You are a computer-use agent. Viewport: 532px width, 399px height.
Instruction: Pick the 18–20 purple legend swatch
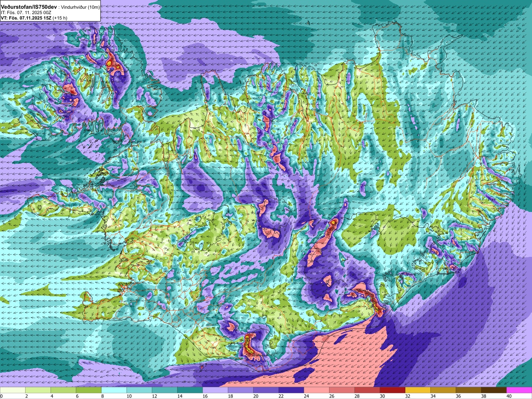coord(241,390)
